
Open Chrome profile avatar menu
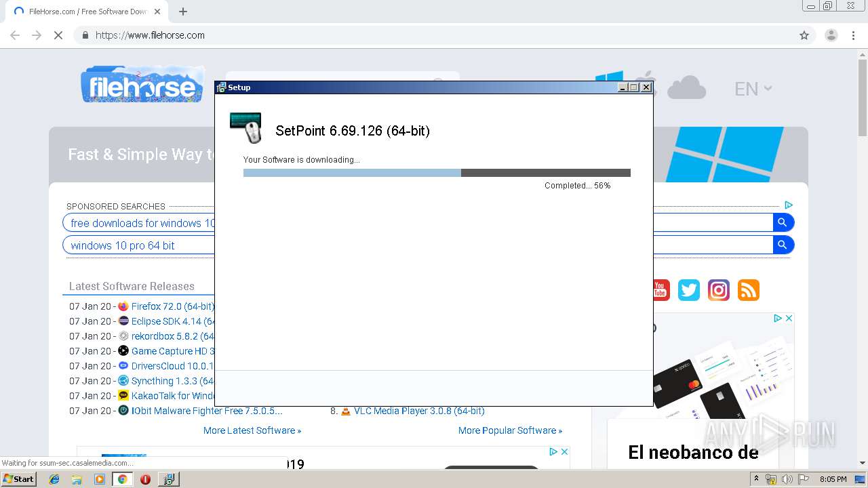[831, 35]
